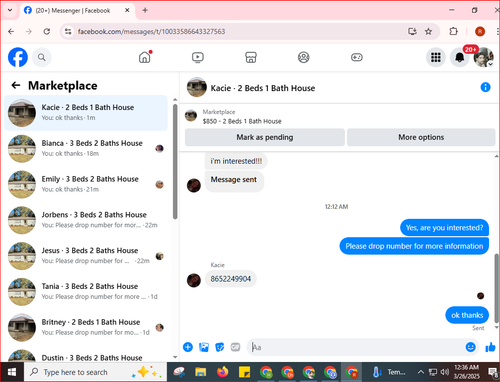Click the 'Yes, are you interested?' bubble
Viewport: 500px width, 382px height.
444,228
